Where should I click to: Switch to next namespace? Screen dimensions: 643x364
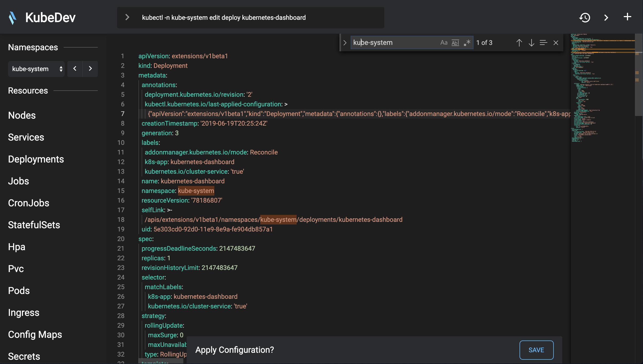[x=90, y=69]
